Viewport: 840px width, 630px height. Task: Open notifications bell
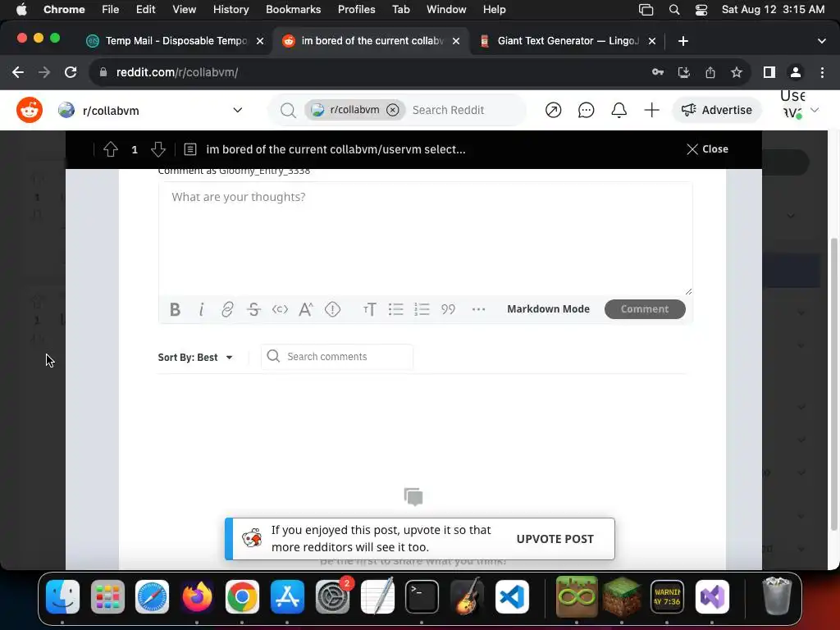(619, 110)
